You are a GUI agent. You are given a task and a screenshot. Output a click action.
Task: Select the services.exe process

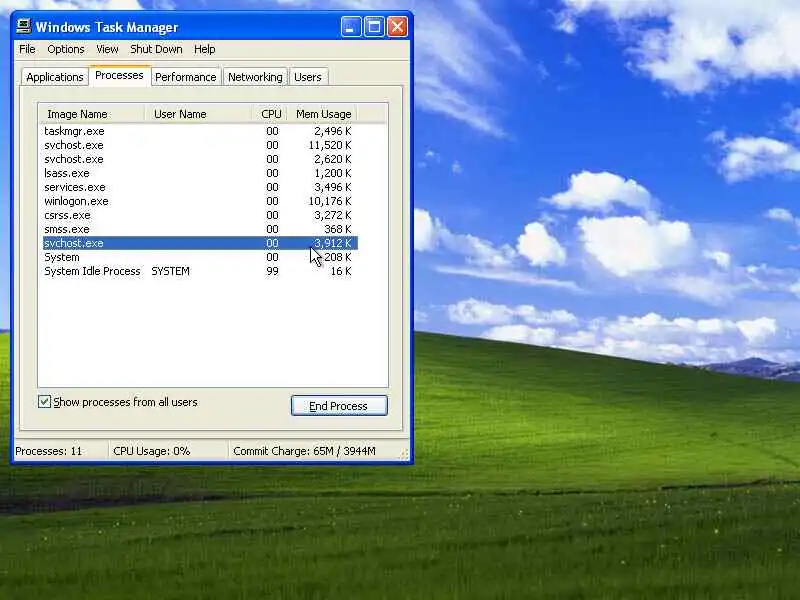pos(200,187)
